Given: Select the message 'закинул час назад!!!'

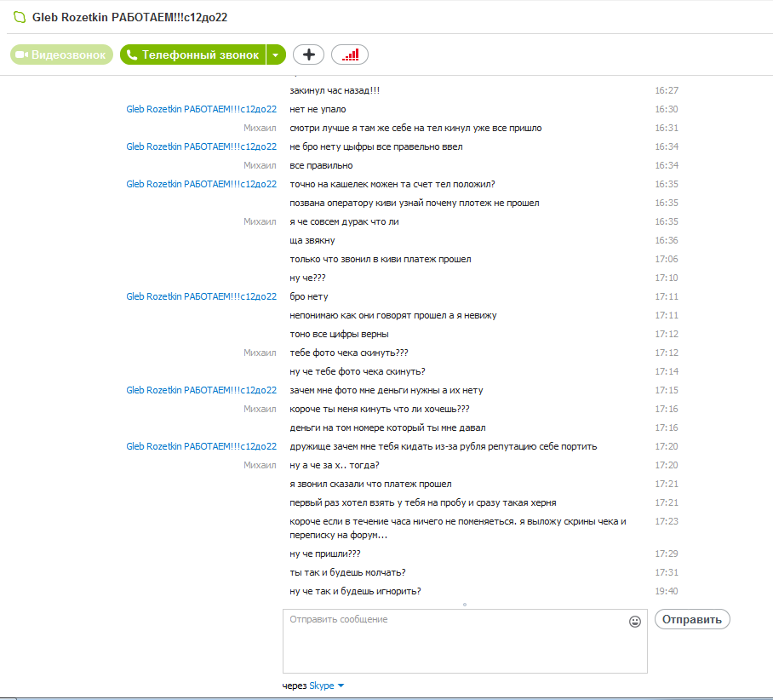Looking at the screenshot, I should tap(335, 91).
